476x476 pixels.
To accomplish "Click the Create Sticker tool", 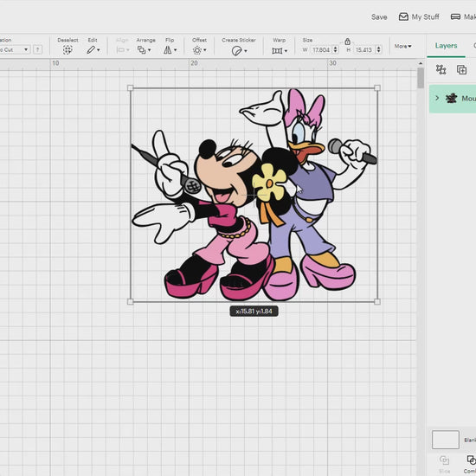I will click(x=239, y=51).
